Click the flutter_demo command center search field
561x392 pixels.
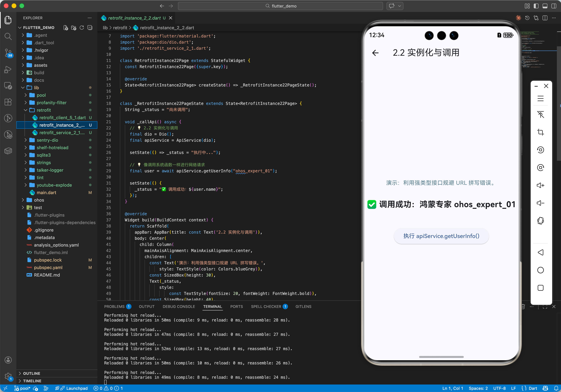point(280,6)
